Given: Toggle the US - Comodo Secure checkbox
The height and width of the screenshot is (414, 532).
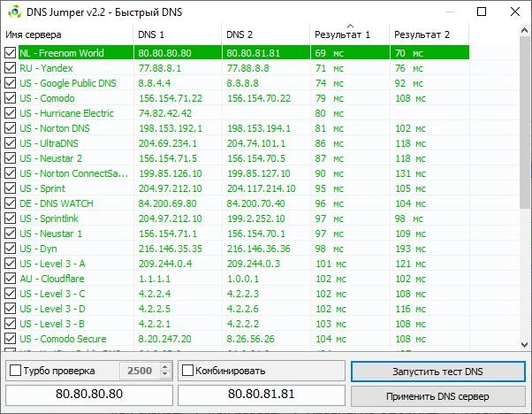Looking at the screenshot, I should [x=11, y=339].
